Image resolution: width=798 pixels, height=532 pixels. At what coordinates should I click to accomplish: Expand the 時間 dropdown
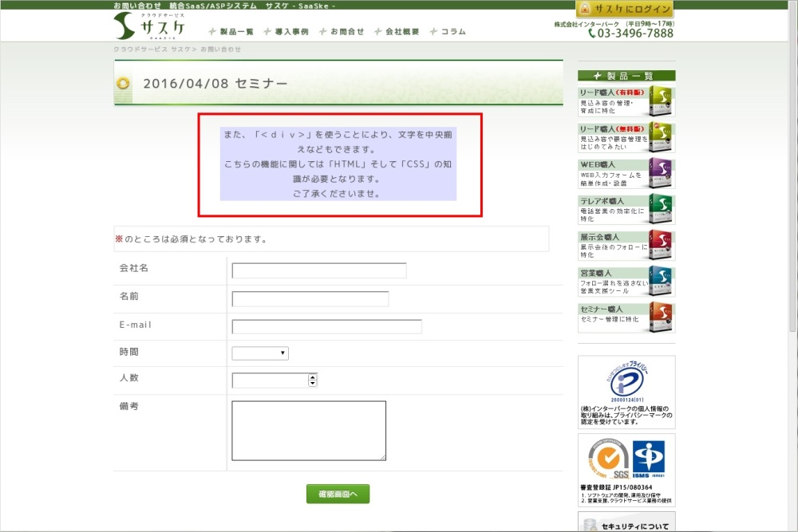[x=260, y=353]
